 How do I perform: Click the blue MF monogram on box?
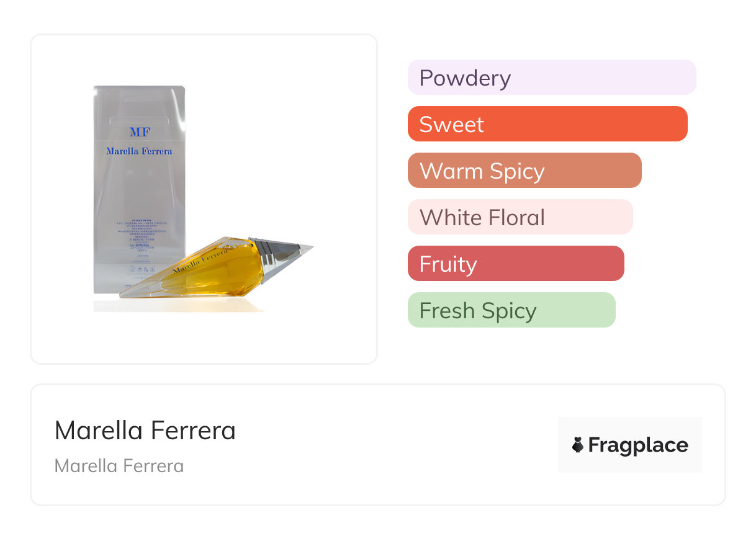140,132
